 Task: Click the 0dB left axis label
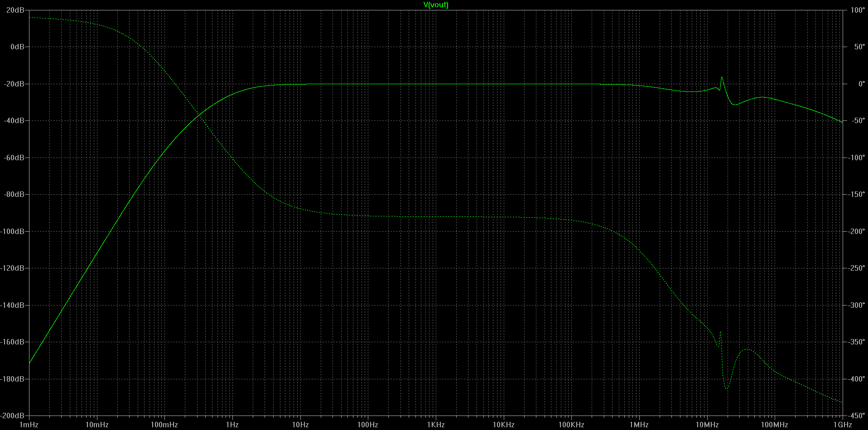pos(18,47)
